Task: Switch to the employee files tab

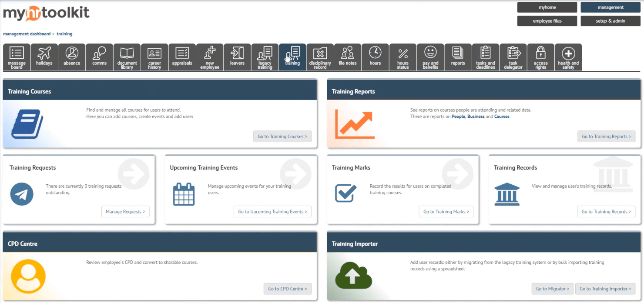Action: [547, 20]
